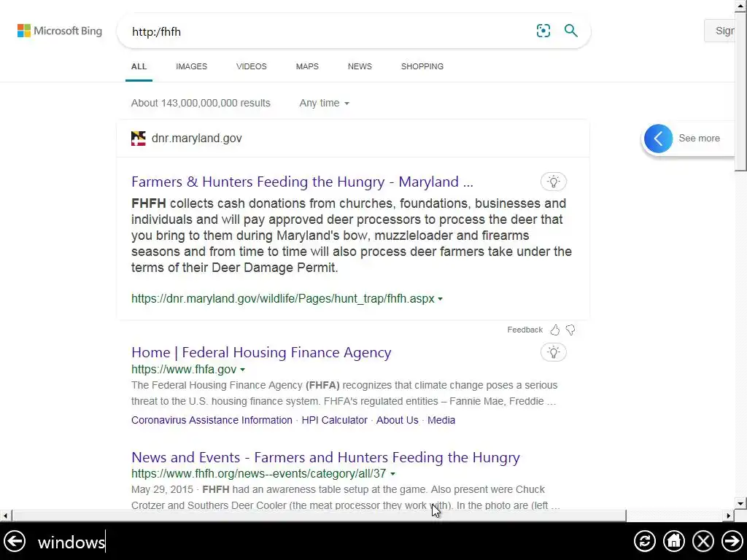Click the horizontal scrollbar right arrow
This screenshot has height=560, width=747.
click(729, 516)
